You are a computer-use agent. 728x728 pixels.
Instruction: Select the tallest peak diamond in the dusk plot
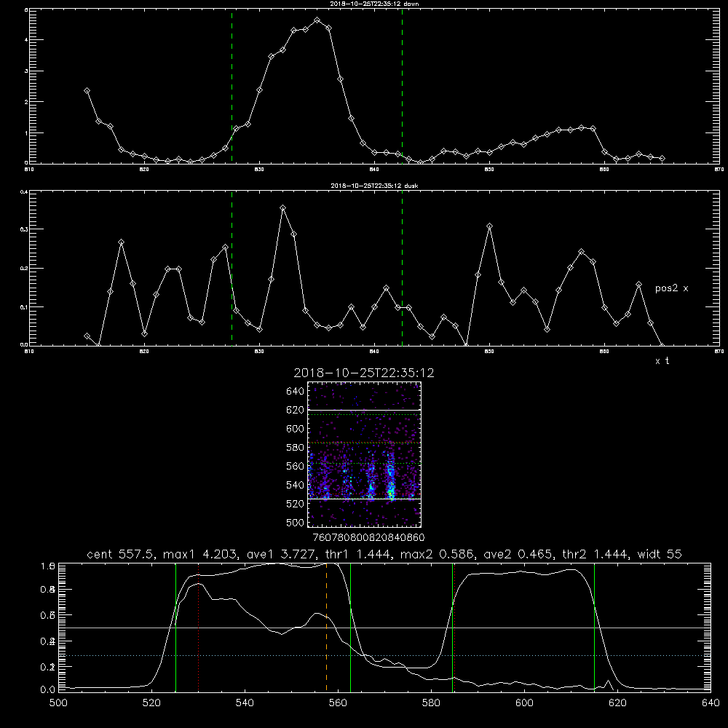(282, 208)
